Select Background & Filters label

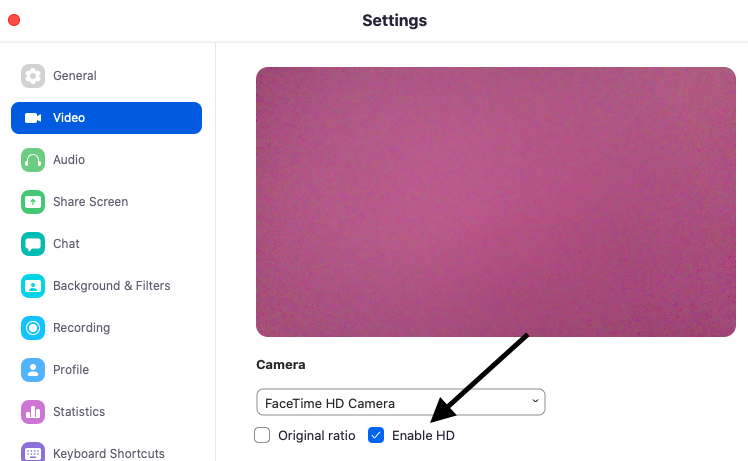(x=112, y=286)
